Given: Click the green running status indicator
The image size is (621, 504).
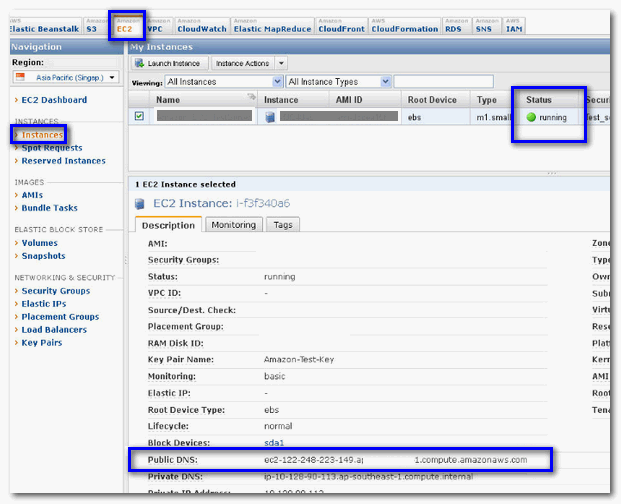Looking at the screenshot, I should pyautogui.click(x=531, y=117).
